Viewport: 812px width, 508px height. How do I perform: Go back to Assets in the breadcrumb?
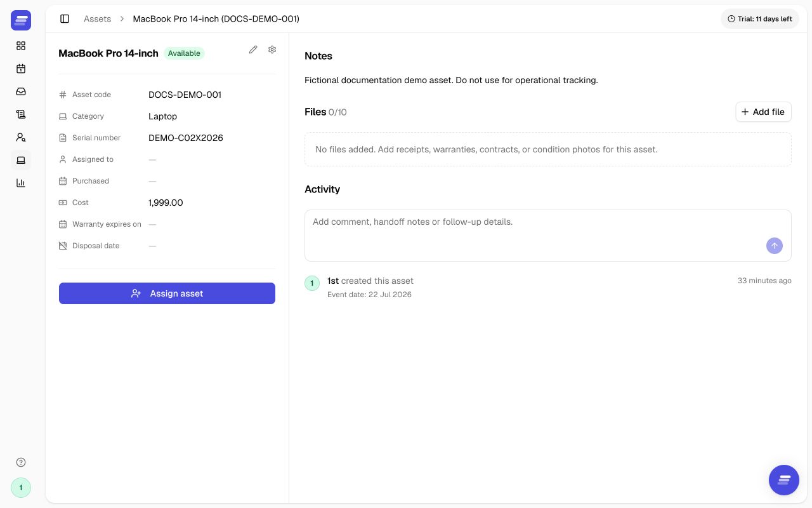(97, 19)
